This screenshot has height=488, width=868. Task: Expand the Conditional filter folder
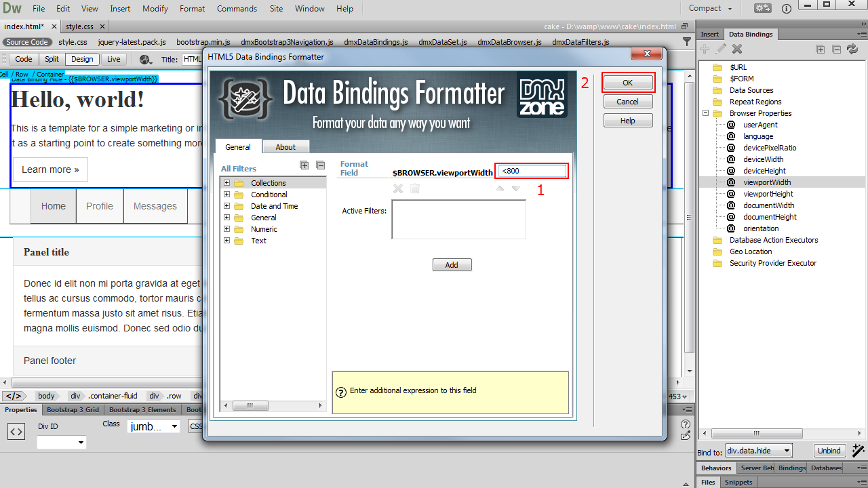tap(227, 195)
